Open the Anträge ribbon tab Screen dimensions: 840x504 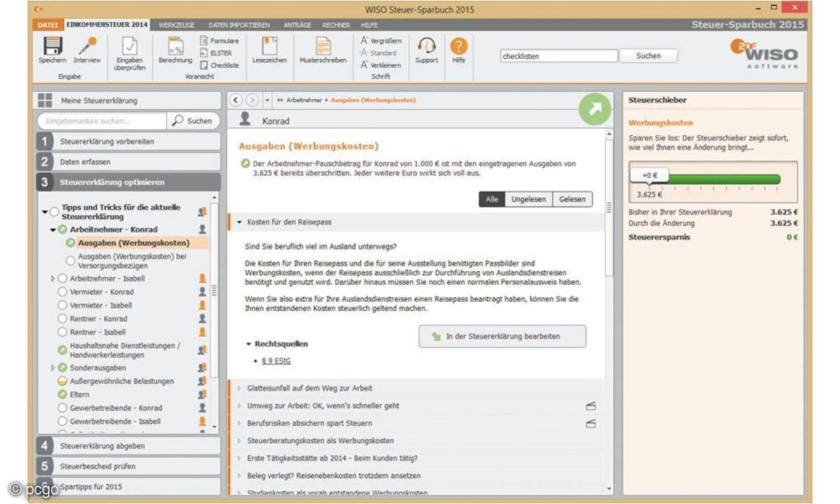tap(297, 24)
